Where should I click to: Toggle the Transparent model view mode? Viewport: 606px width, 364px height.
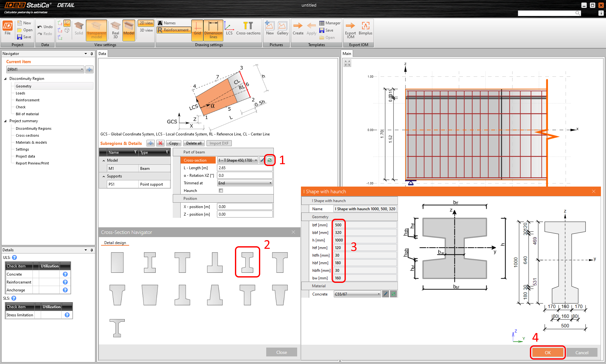click(96, 30)
